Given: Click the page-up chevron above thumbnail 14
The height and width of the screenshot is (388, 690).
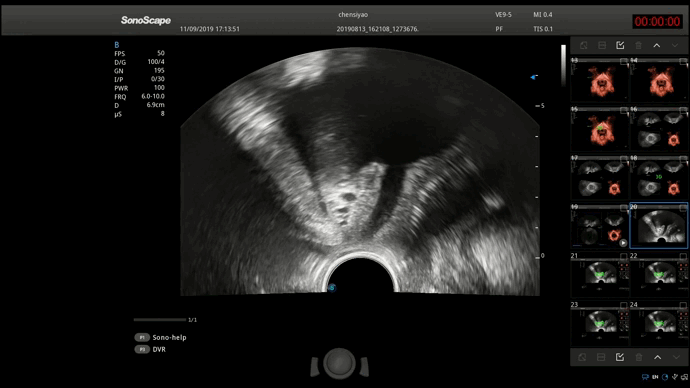Looking at the screenshot, I should tap(657, 45).
